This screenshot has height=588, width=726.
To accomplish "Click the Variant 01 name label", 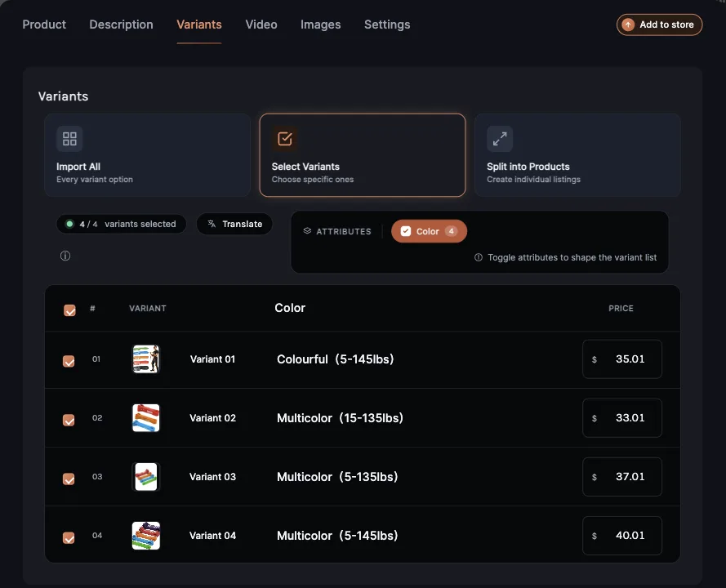I will (x=212, y=359).
